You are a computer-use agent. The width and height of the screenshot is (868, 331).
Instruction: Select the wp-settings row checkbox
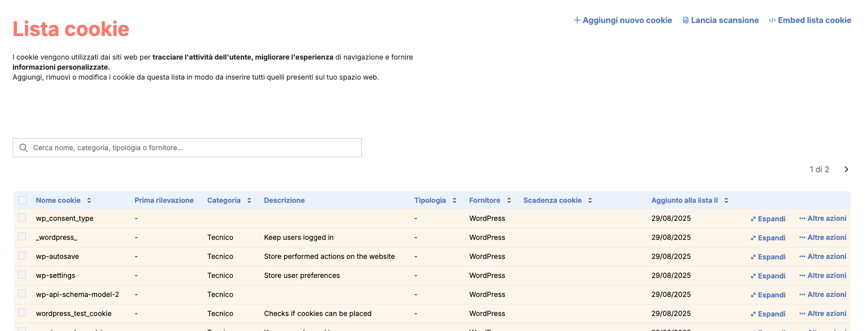(22, 274)
